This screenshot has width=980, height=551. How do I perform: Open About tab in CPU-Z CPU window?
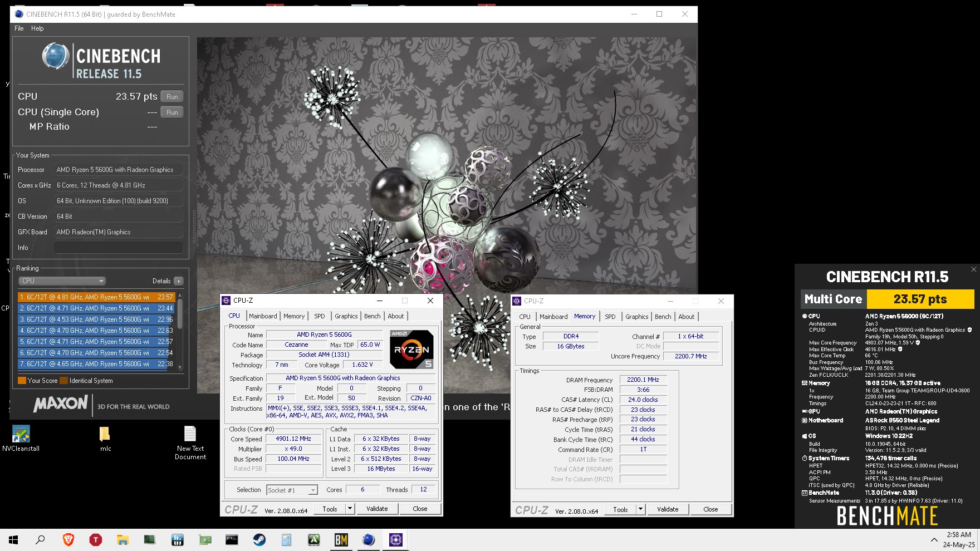point(396,316)
